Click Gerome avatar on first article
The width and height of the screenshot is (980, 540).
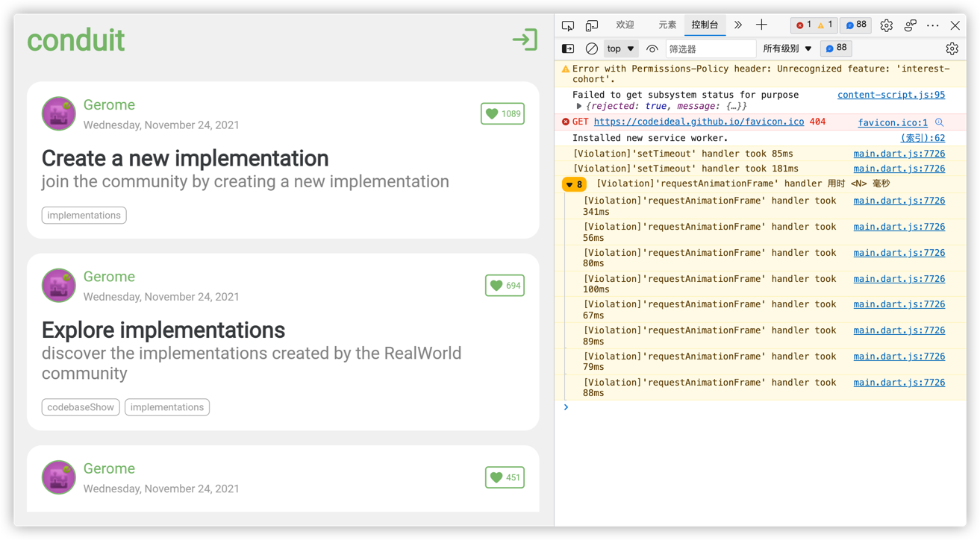pos(58,113)
